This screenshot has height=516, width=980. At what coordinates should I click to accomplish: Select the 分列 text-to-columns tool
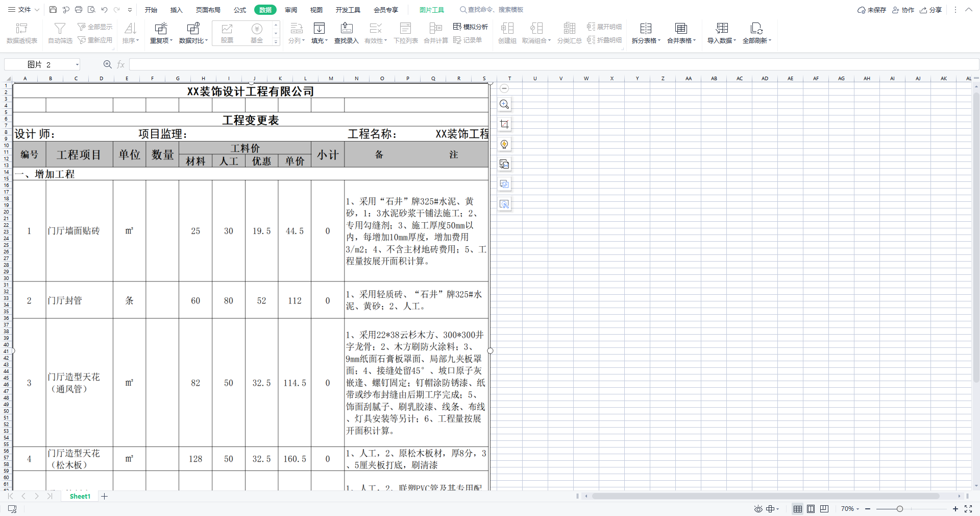[x=296, y=32]
